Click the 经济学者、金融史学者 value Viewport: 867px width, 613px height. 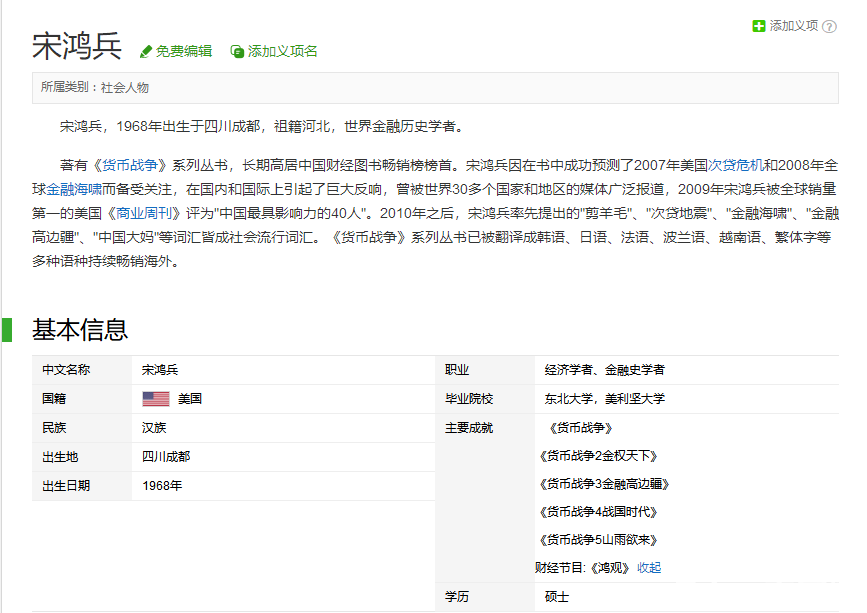pos(605,370)
